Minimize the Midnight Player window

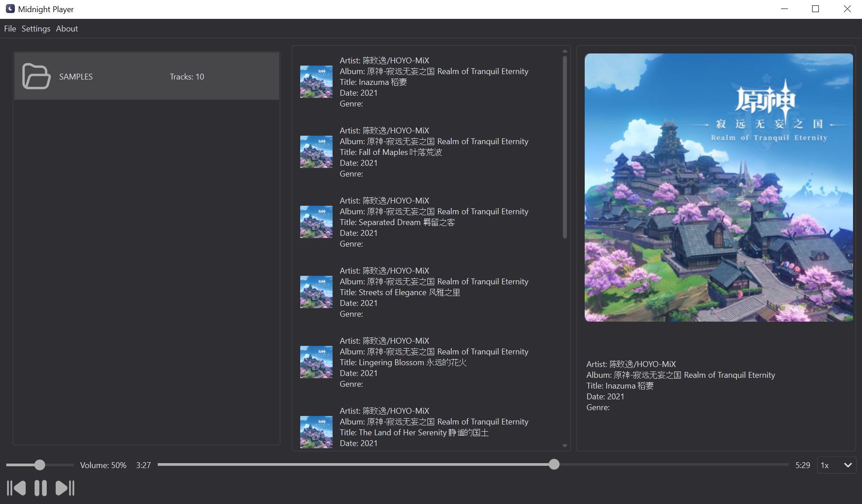point(785,9)
